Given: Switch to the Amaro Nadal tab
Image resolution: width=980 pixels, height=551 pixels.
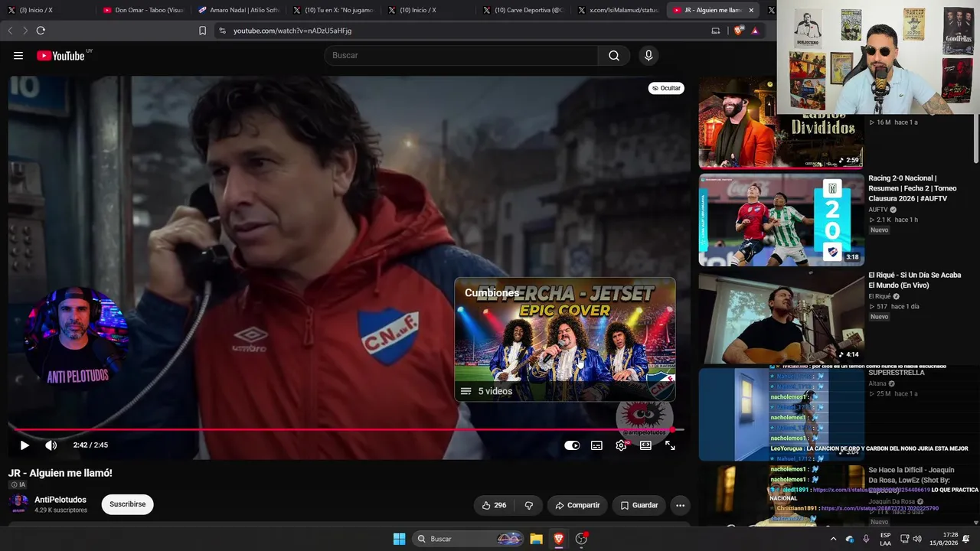Looking at the screenshot, I should click(237, 10).
